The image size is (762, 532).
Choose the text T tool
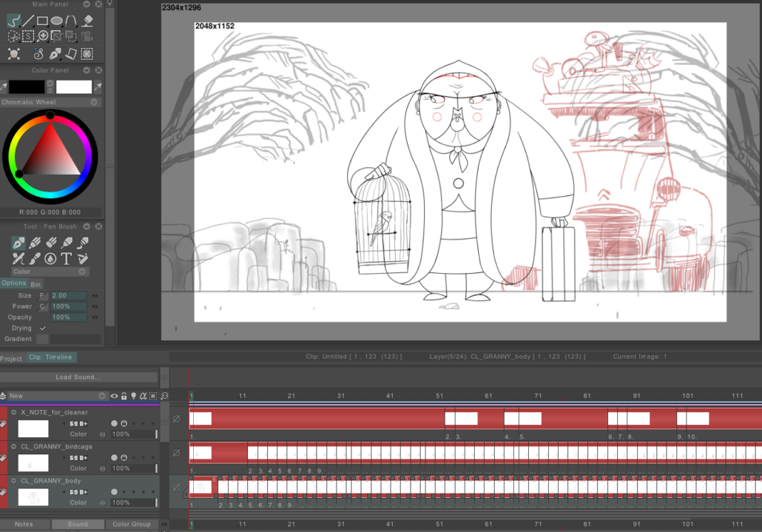click(67, 258)
